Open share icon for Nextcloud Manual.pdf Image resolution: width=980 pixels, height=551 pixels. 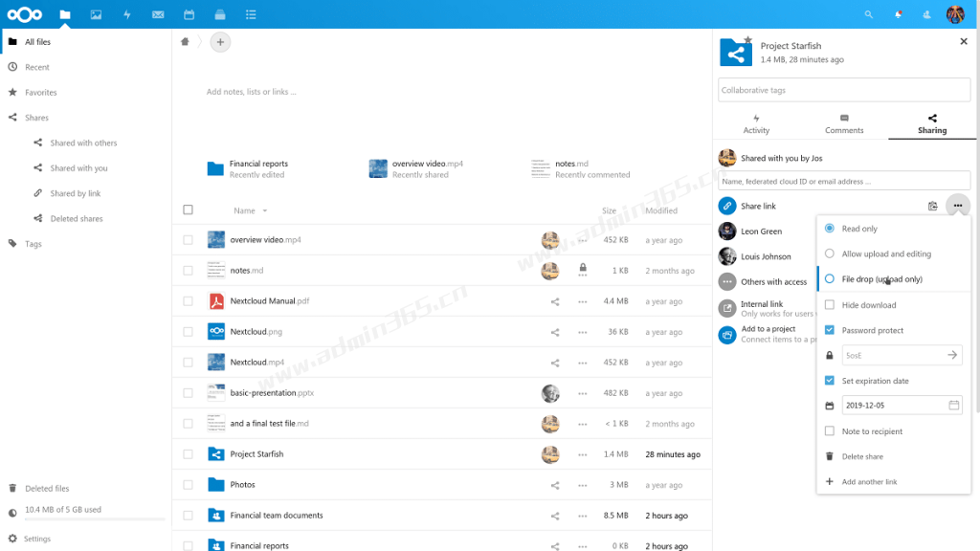[555, 301]
